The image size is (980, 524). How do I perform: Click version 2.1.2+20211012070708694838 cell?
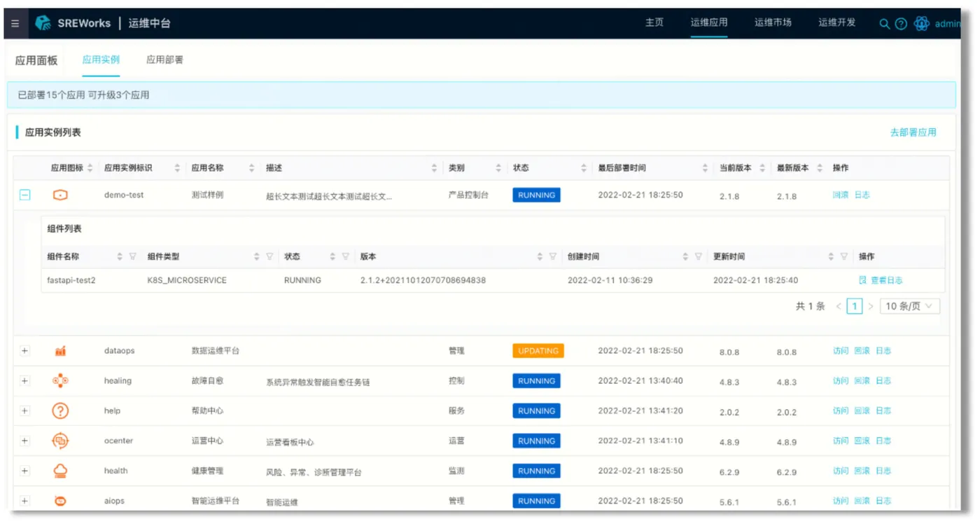[x=423, y=280]
